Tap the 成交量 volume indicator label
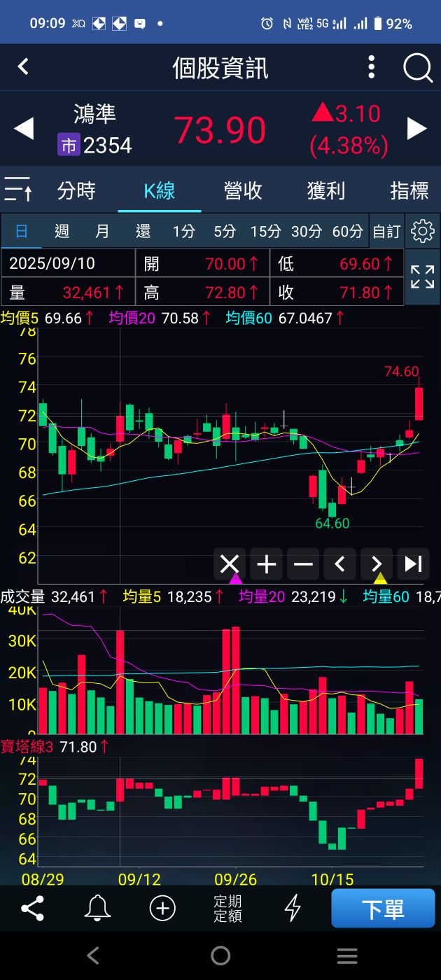441x980 pixels. (x=23, y=597)
